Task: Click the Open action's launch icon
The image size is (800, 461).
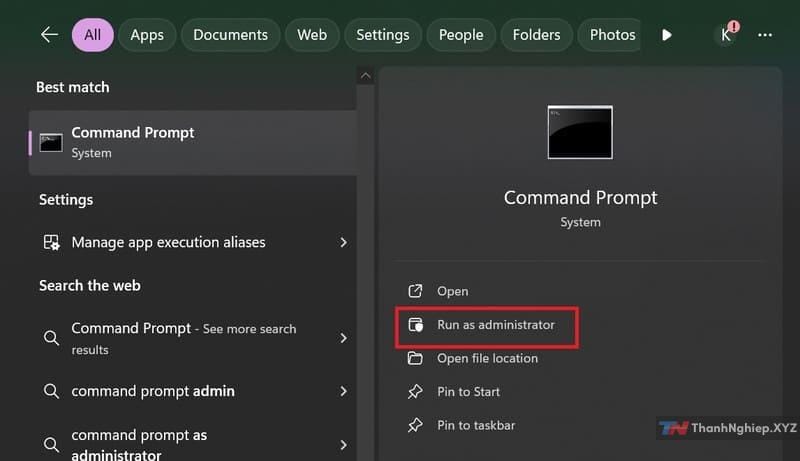Action: point(415,291)
